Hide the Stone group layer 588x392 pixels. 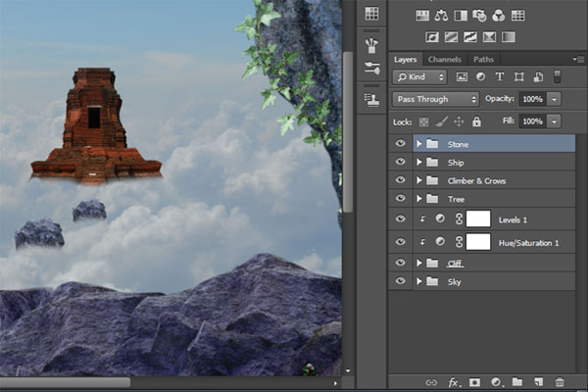point(400,144)
